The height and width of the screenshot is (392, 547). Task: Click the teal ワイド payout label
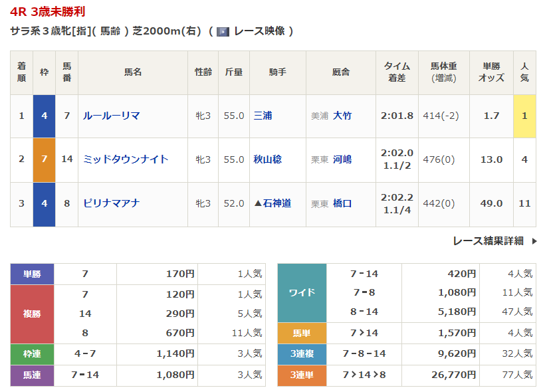[x=302, y=292]
